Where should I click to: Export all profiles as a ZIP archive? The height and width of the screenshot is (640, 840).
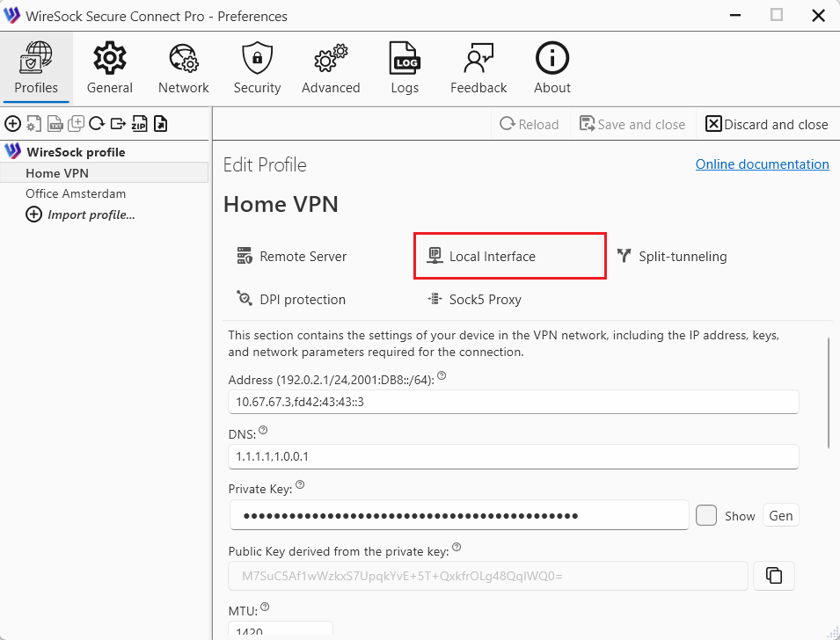139,123
